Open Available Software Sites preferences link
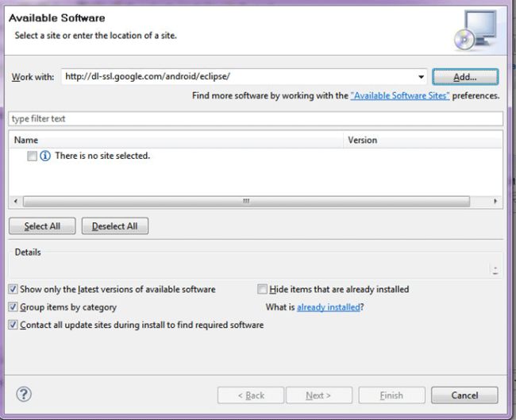Viewport: 516px width, 420px height. click(x=400, y=96)
